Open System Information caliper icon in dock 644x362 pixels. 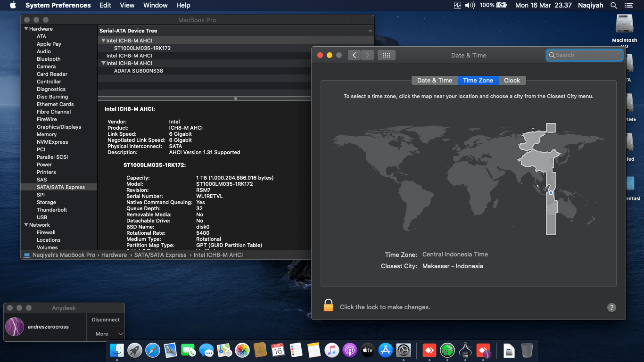click(465, 350)
